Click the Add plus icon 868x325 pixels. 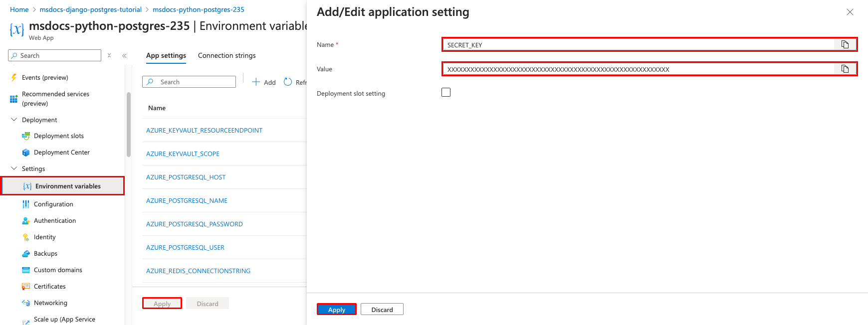click(x=256, y=82)
